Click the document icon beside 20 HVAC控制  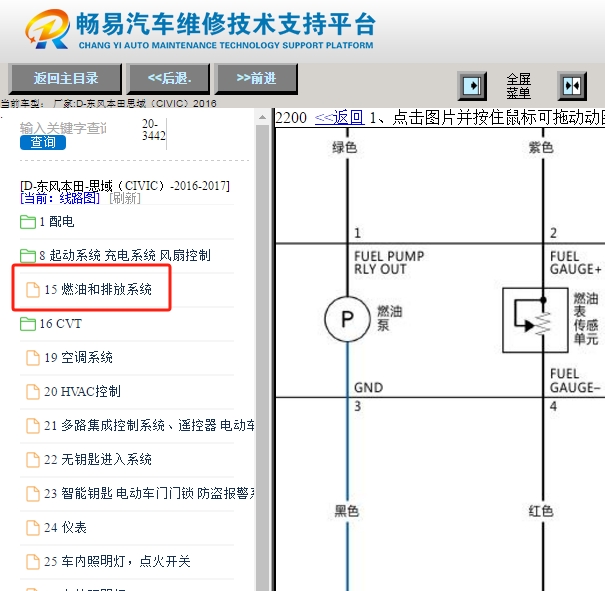click(33, 392)
